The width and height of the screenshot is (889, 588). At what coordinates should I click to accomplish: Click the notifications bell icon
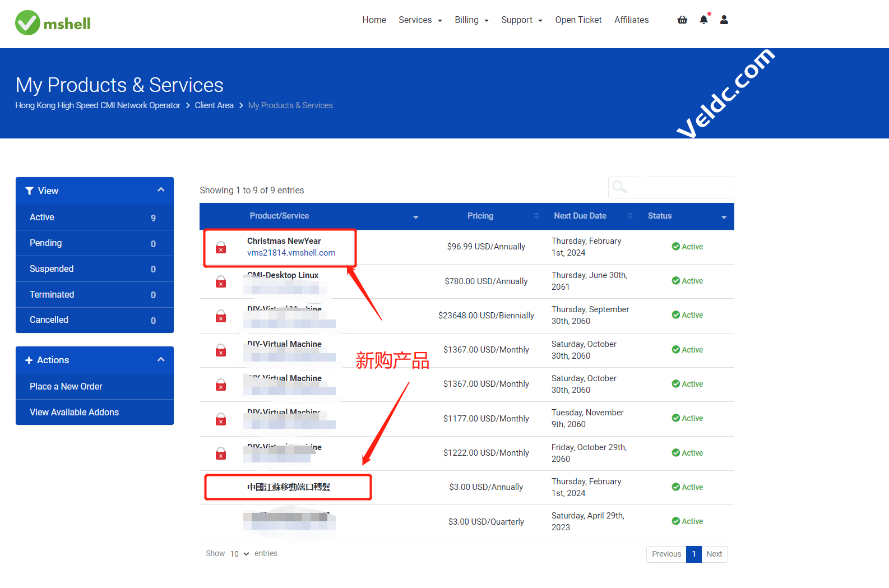703,20
